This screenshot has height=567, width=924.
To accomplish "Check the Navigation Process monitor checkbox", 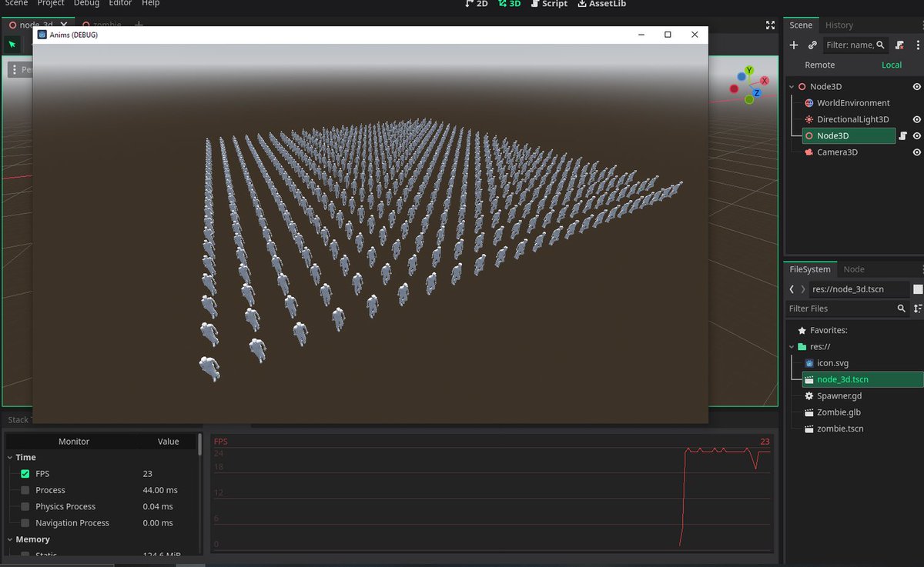I will [25, 523].
